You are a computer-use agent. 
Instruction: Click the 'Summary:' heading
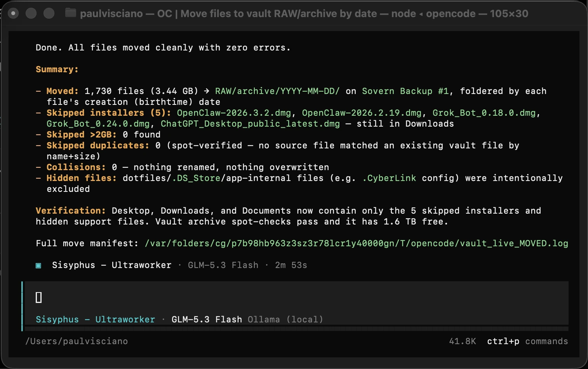click(x=57, y=69)
